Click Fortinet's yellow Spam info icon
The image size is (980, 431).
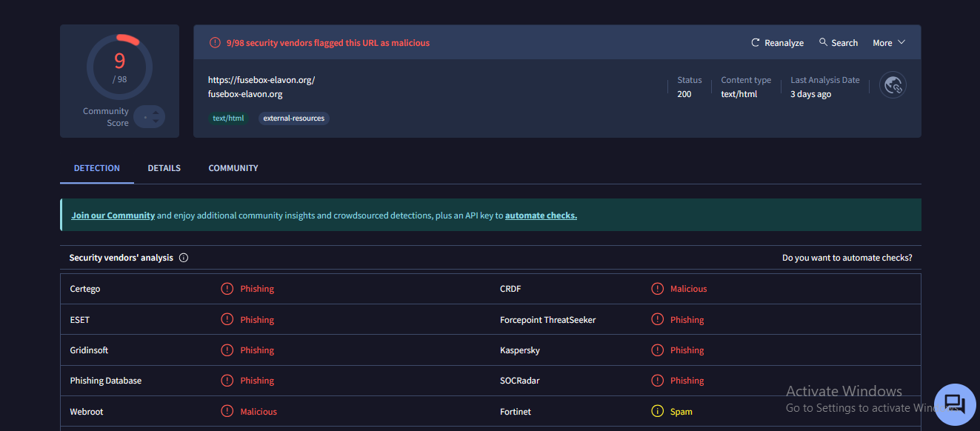pos(657,412)
